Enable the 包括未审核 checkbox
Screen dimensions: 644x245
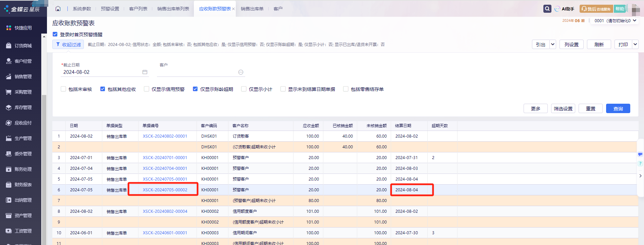tap(63, 89)
